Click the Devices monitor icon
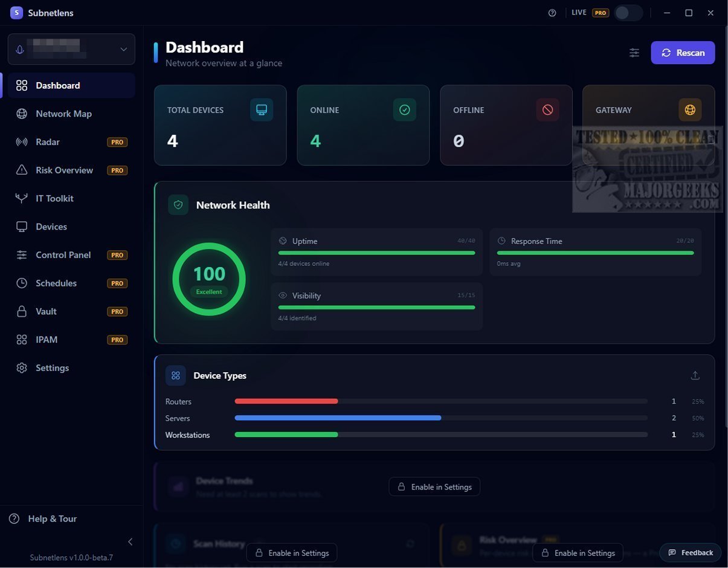Viewport: 728px width, 568px height. 22,227
